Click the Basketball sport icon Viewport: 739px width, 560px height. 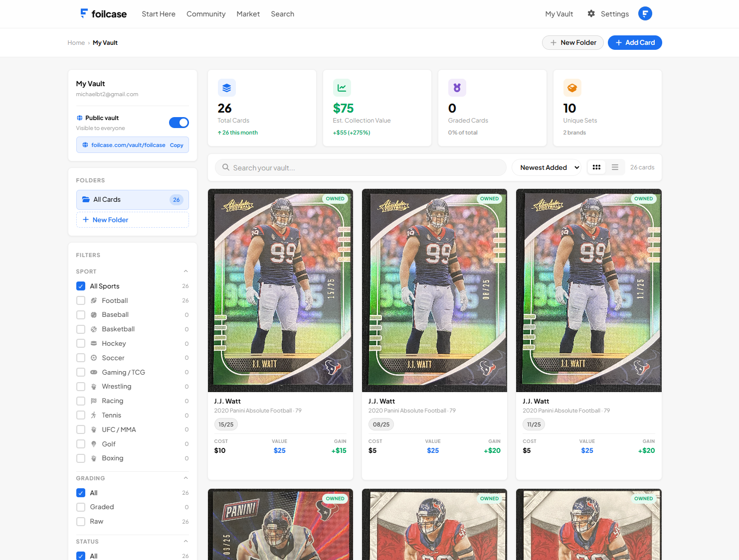click(x=94, y=329)
